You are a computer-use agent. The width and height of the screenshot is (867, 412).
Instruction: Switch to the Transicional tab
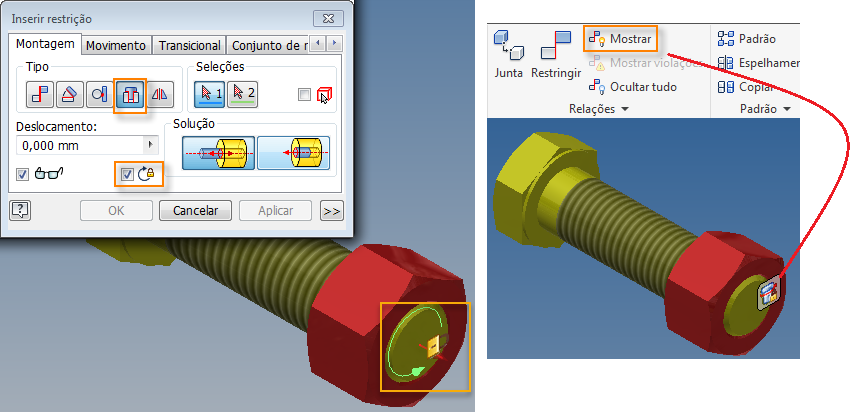pos(190,45)
